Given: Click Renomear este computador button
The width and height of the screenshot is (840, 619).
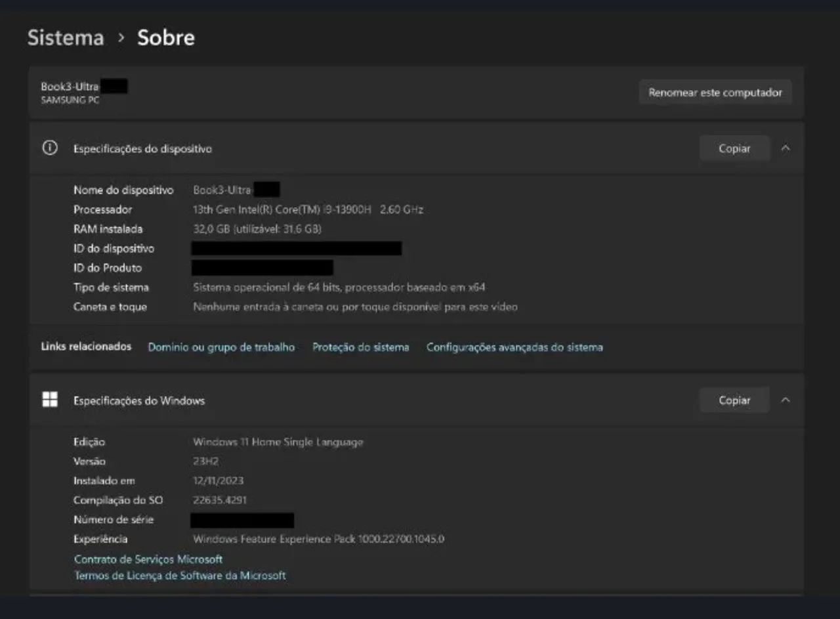Looking at the screenshot, I should 715,93.
